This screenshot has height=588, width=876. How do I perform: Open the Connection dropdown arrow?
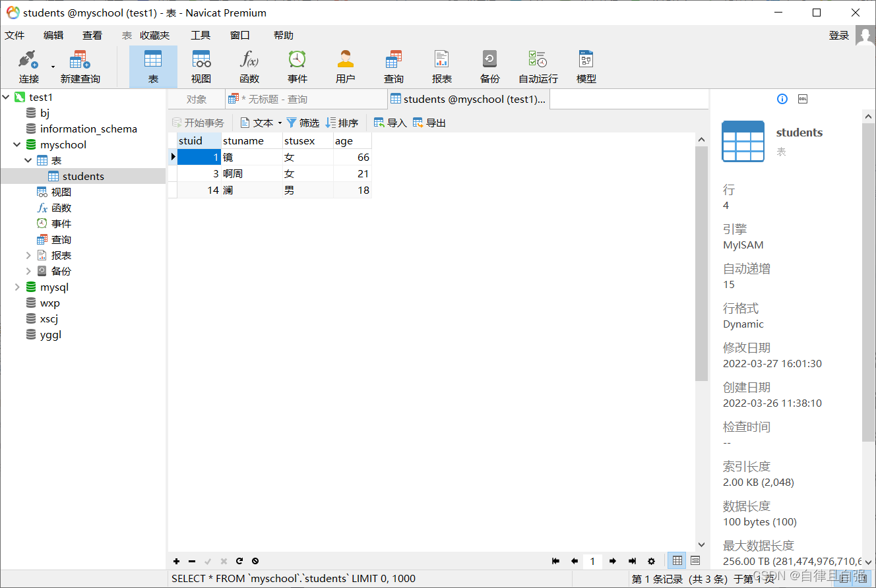(53, 67)
